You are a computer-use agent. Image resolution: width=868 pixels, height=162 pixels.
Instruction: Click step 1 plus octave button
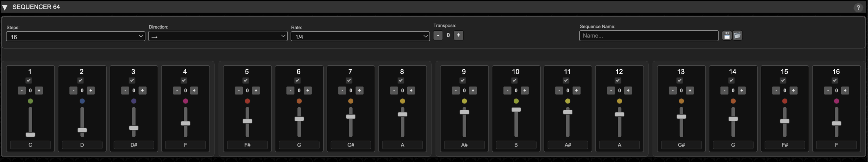[39, 91]
